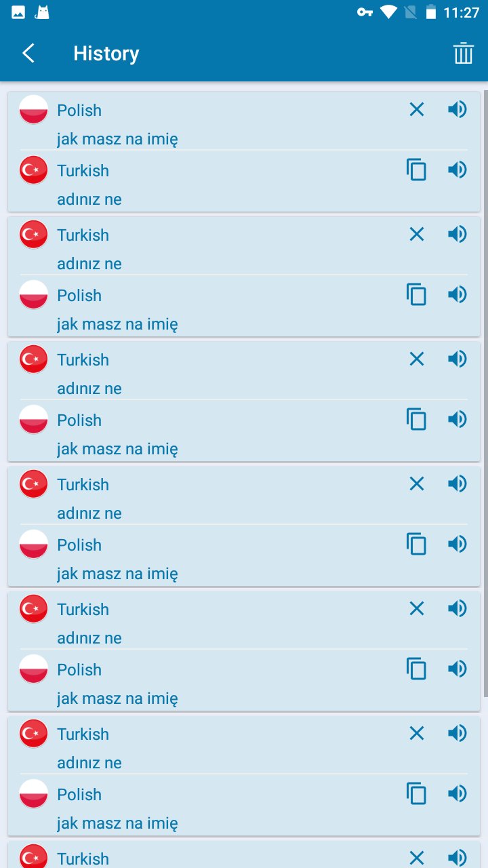Copy Polish text in fourth card
This screenshot has width=488, height=868.
[416, 544]
